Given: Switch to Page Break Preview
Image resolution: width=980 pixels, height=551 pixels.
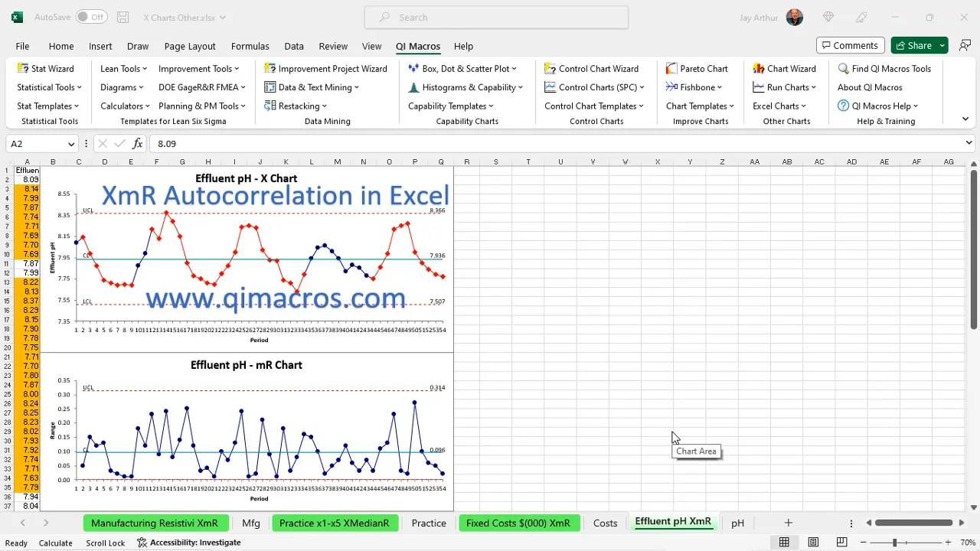Looking at the screenshot, I should point(842,543).
